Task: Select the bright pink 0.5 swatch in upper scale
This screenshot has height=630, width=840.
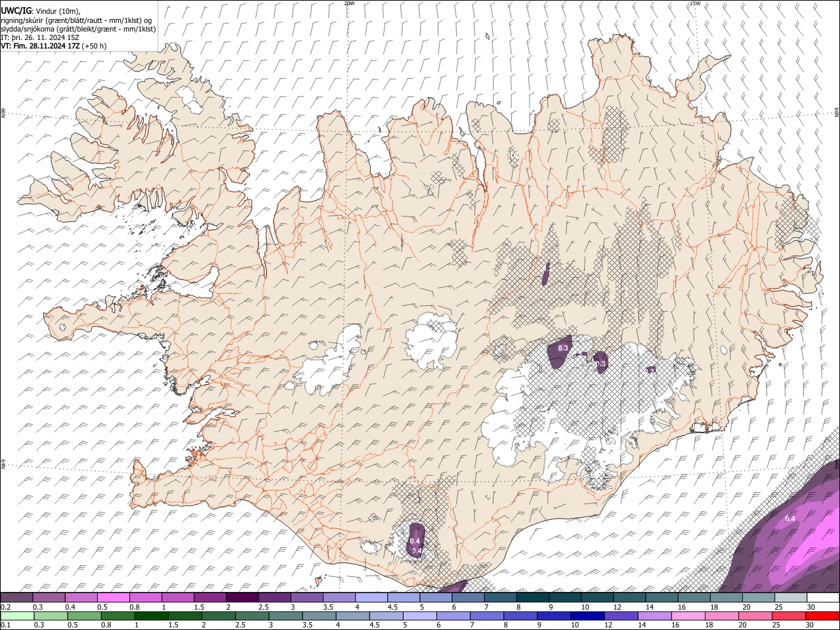Action: pyautogui.click(x=114, y=598)
